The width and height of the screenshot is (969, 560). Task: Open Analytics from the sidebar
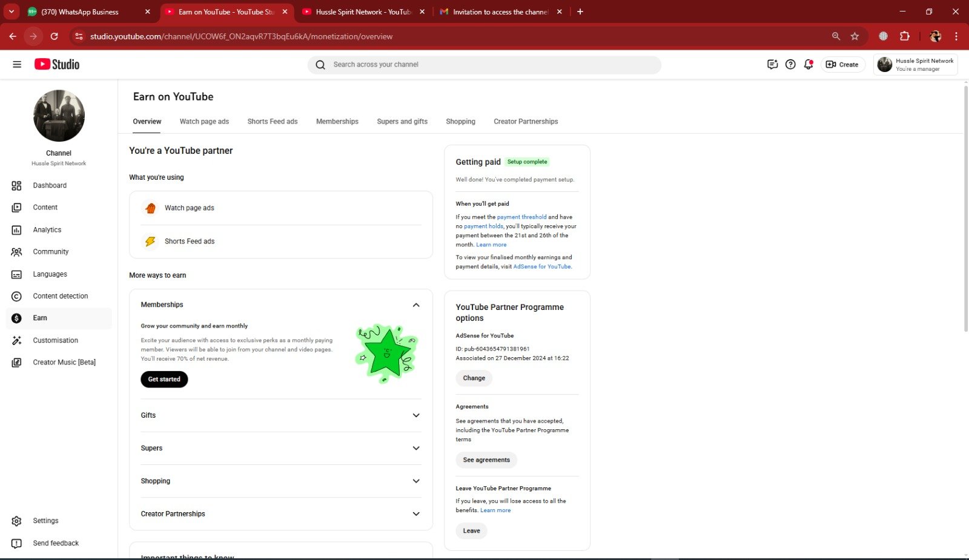click(x=47, y=230)
